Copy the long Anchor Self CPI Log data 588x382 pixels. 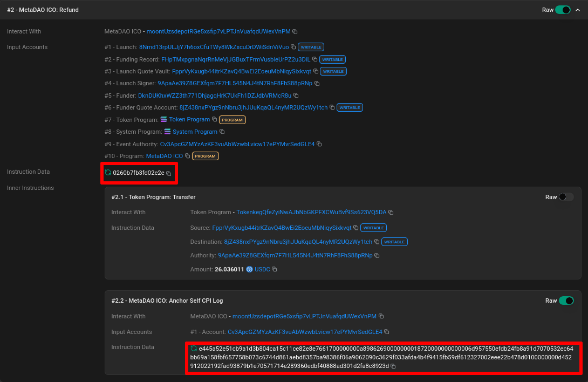click(393, 366)
